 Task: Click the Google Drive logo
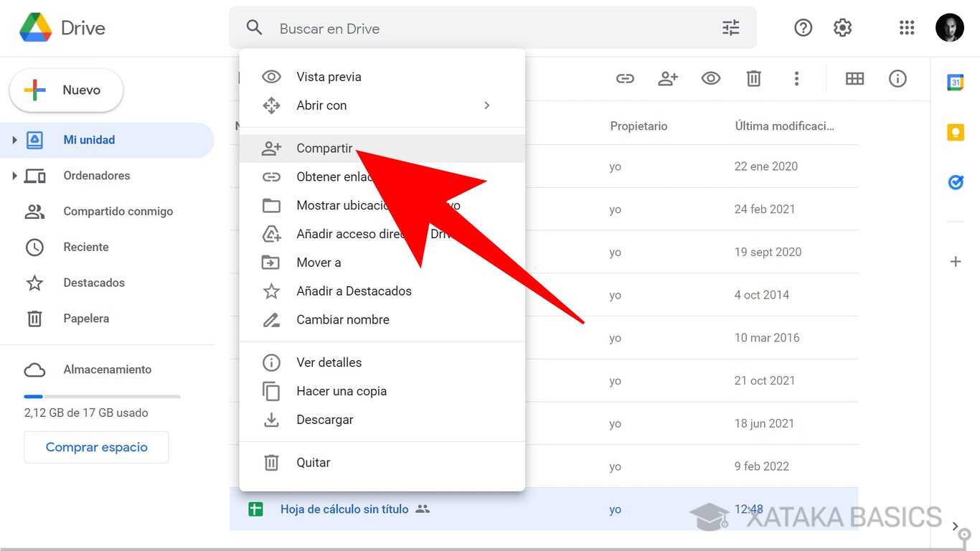click(x=36, y=28)
